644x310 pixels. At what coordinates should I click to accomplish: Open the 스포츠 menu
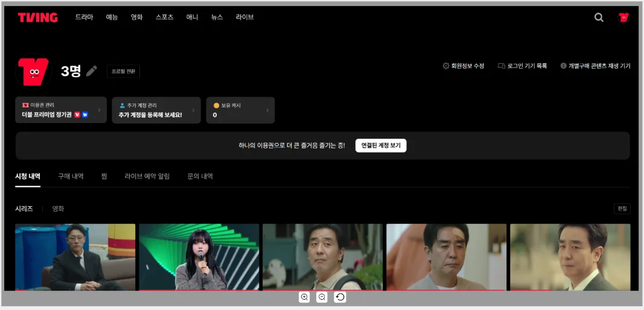click(164, 17)
